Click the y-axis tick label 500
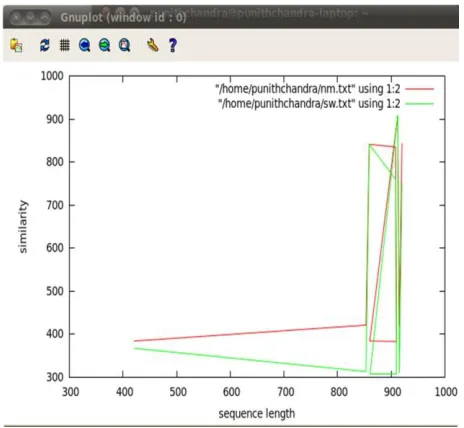 55,291
